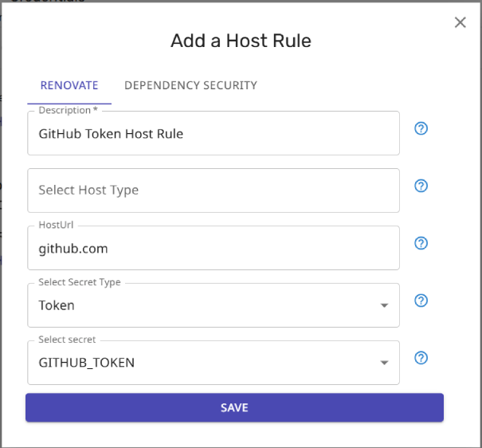This screenshot has height=448, width=482.
Task: Click the 'Description *' field label
Action: click(x=68, y=110)
